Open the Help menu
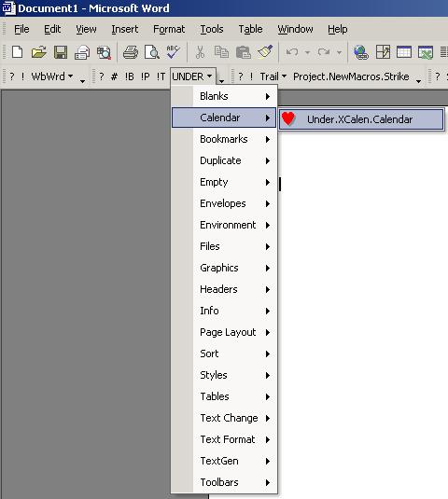Screen dimensions: 448x499 pyautogui.click(x=338, y=29)
